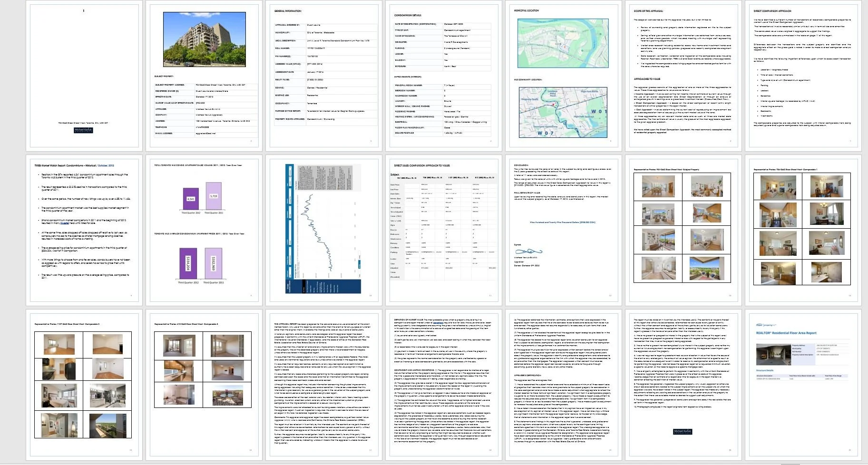Click the upper river map under Municipal Location
This screenshot has height=465, width=868.
click(563, 43)
